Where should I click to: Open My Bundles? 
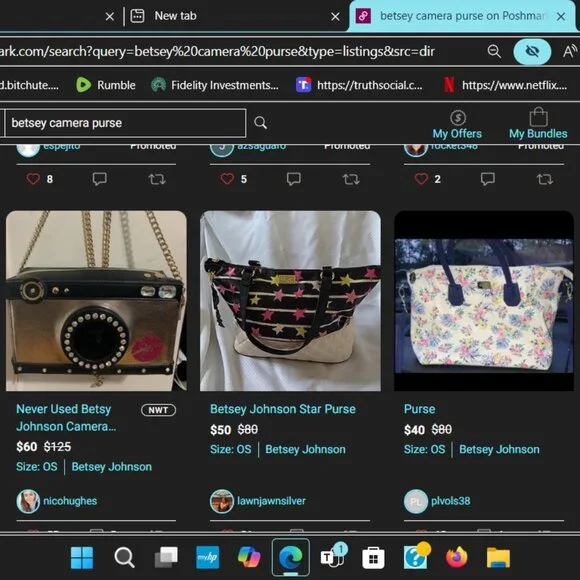point(538,124)
